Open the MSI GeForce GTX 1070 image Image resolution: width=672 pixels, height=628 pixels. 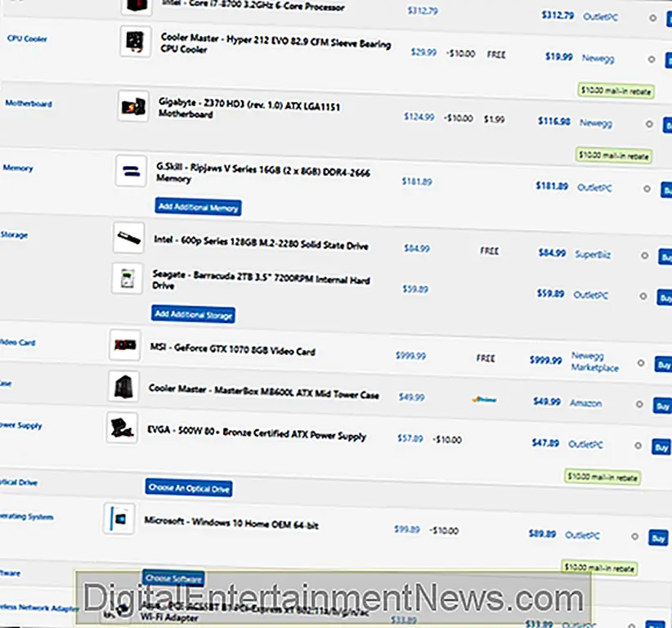pos(124,345)
